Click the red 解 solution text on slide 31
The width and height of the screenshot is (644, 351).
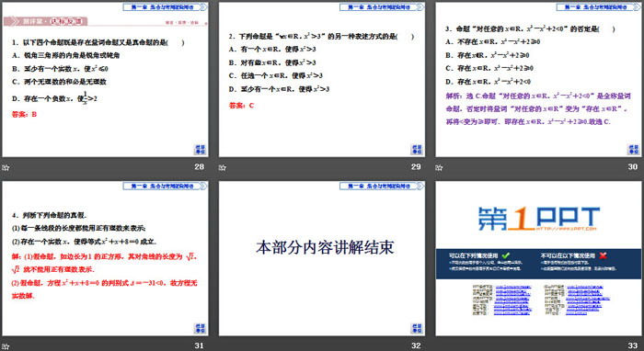point(105,276)
